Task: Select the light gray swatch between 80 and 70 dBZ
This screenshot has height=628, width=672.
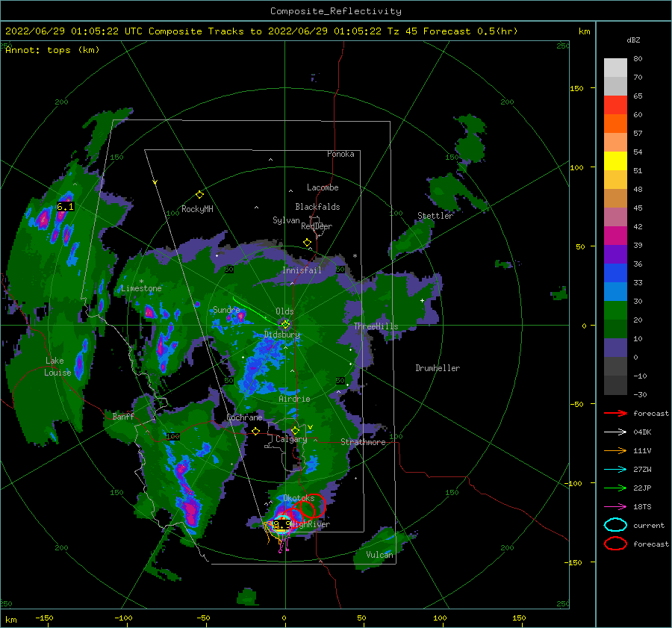Action: (x=615, y=68)
